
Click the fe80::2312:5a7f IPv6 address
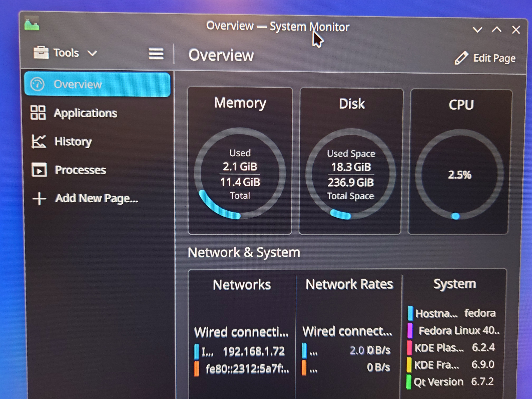click(x=247, y=369)
